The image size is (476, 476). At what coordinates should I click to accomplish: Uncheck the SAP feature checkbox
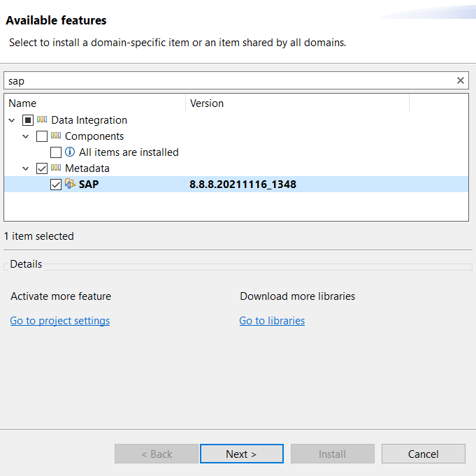click(56, 185)
